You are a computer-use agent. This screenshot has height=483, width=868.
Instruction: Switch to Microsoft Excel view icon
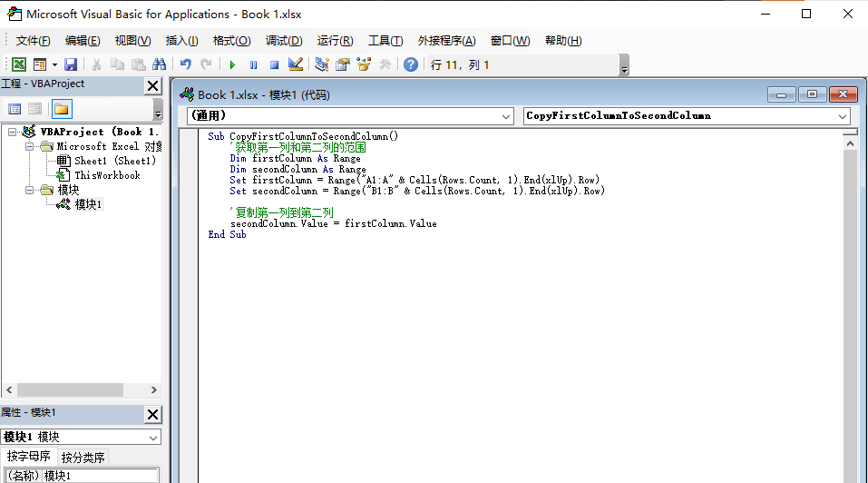point(19,64)
